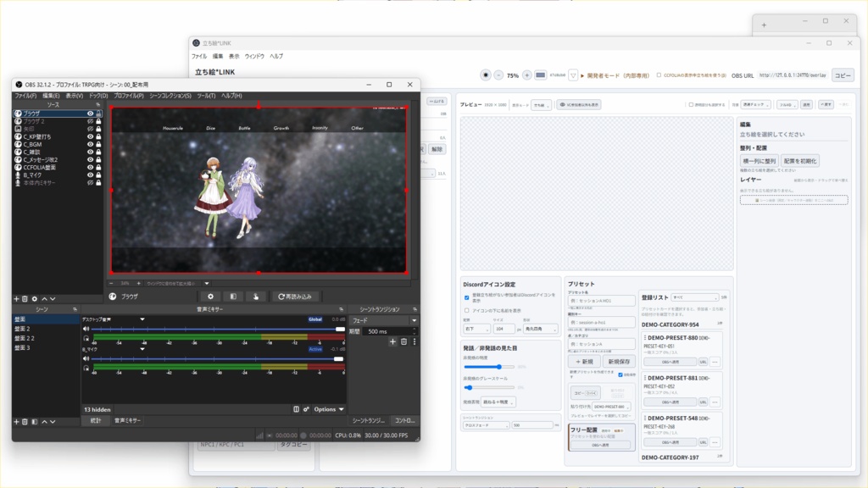The width and height of the screenshot is (868, 488).
Task: Open OBS ドック(D) menu
Action: 98,96
